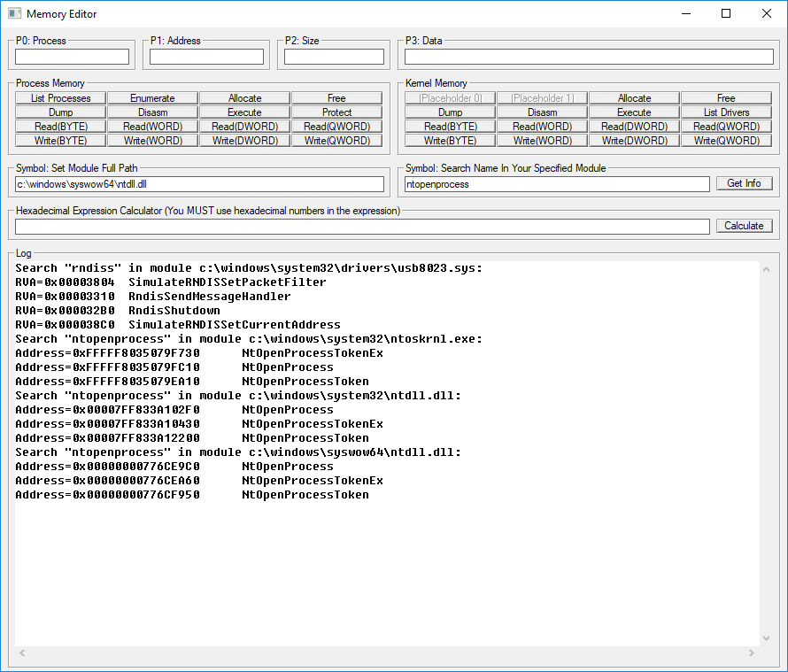Click log line SimulateRNDISSetPacketFilter

[x=171, y=282]
